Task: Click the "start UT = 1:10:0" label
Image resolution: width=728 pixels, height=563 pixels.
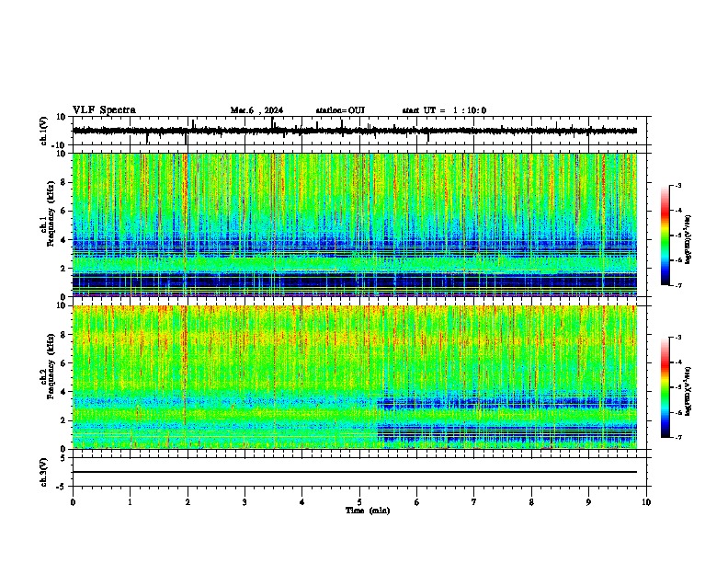Action: tap(444, 110)
